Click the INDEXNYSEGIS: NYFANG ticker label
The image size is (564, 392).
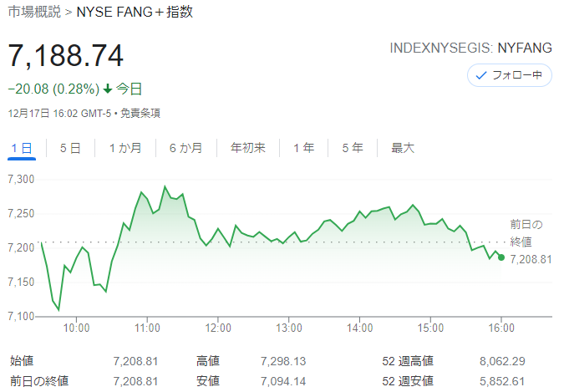pyautogui.click(x=471, y=48)
